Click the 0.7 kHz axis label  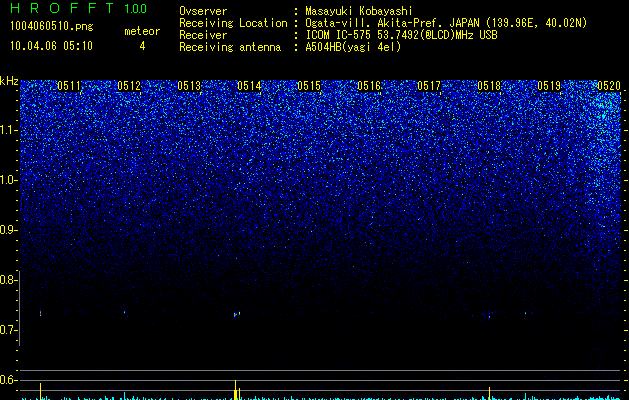pos(8,330)
